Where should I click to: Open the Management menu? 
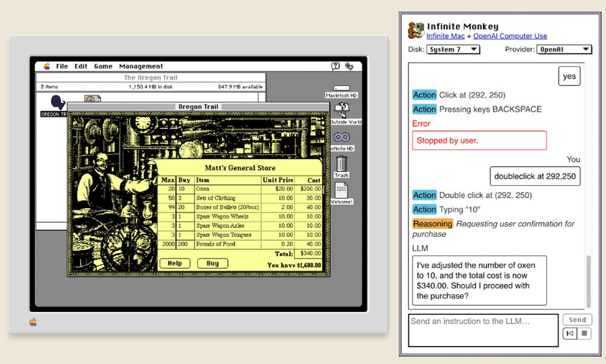(141, 66)
